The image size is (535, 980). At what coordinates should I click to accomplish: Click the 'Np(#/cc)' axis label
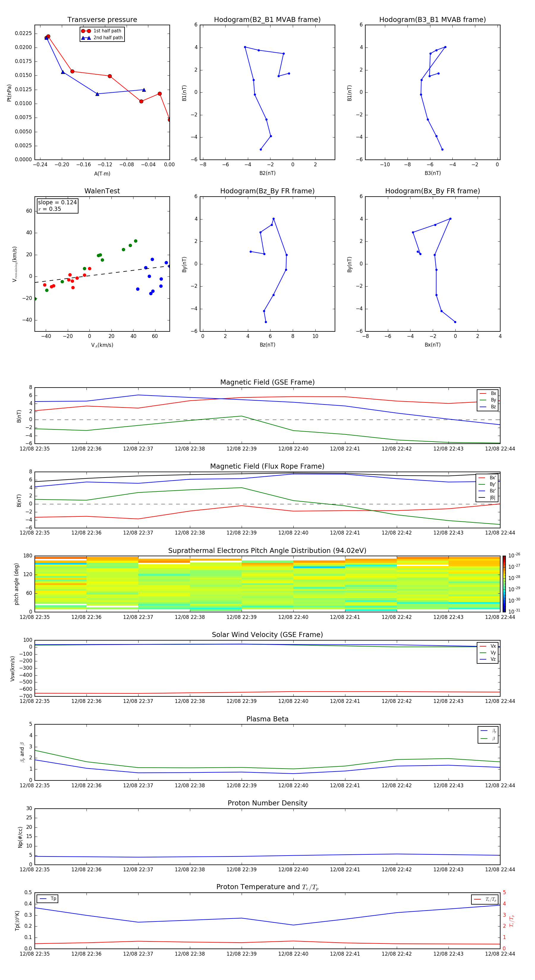click(20, 837)
